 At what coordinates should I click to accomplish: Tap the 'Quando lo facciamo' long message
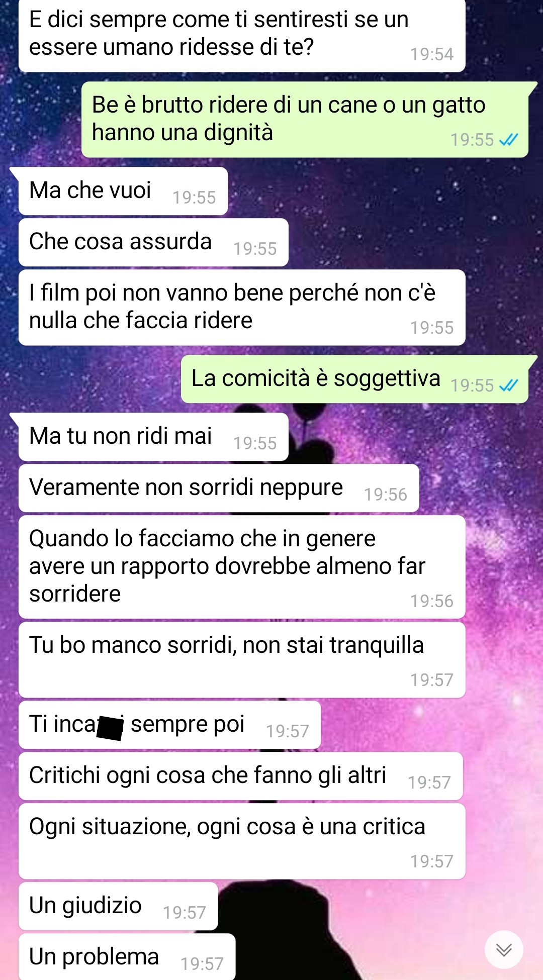pyautogui.click(x=242, y=567)
